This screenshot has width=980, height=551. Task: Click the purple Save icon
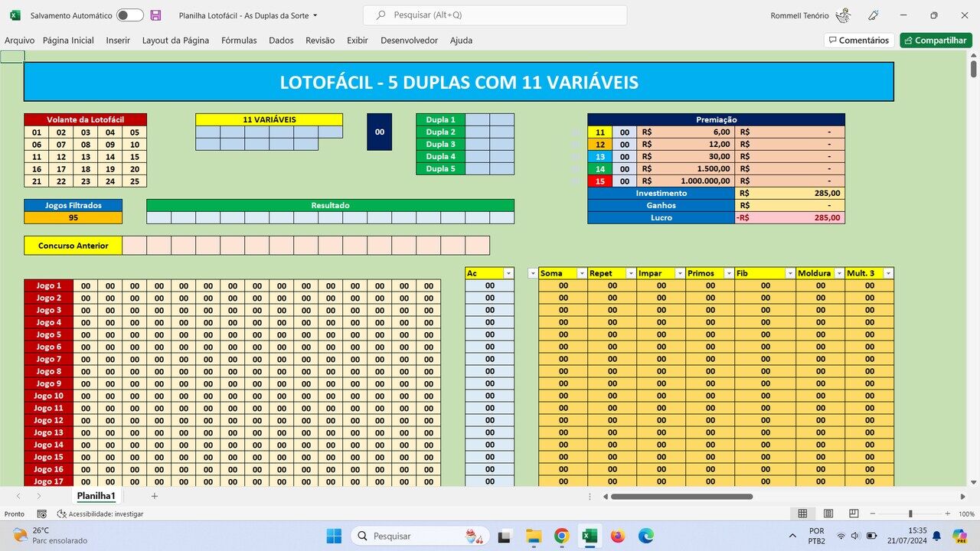click(x=155, y=15)
